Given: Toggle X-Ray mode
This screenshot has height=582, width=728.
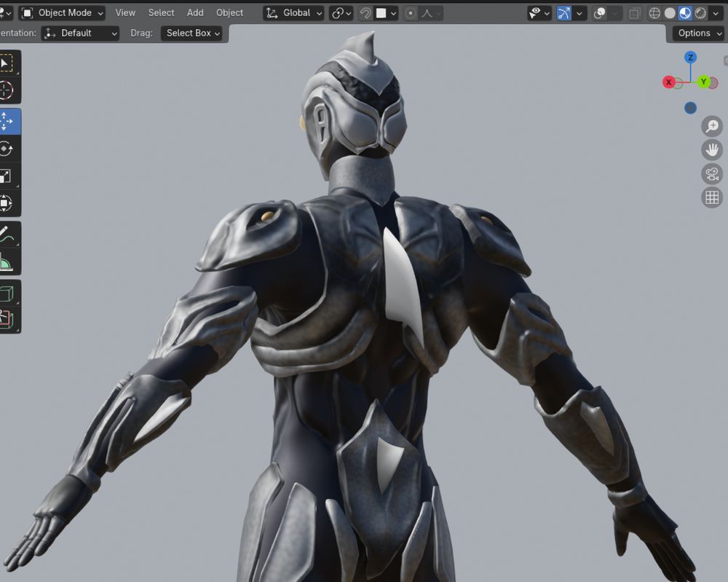Looking at the screenshot, I should [634, 13].
